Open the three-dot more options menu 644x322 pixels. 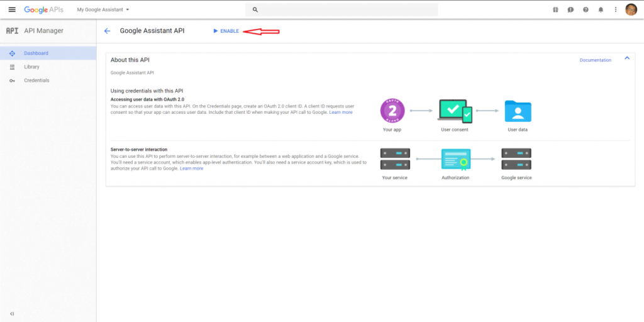pyautogui.click(x=616, y=9)
